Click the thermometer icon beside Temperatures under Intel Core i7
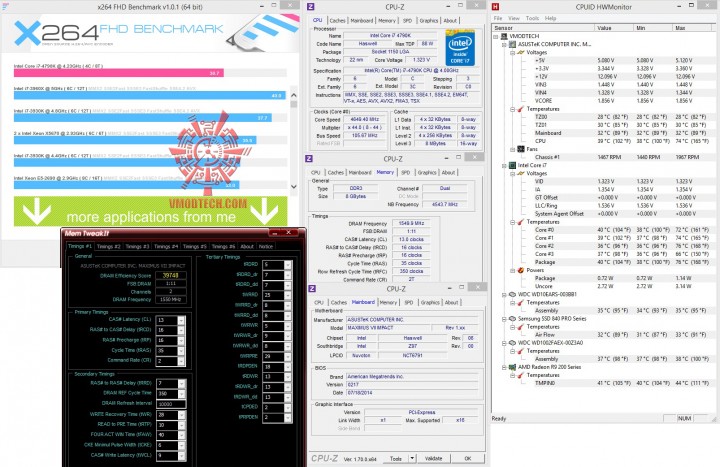720x467 pixels. click(521, 222)
